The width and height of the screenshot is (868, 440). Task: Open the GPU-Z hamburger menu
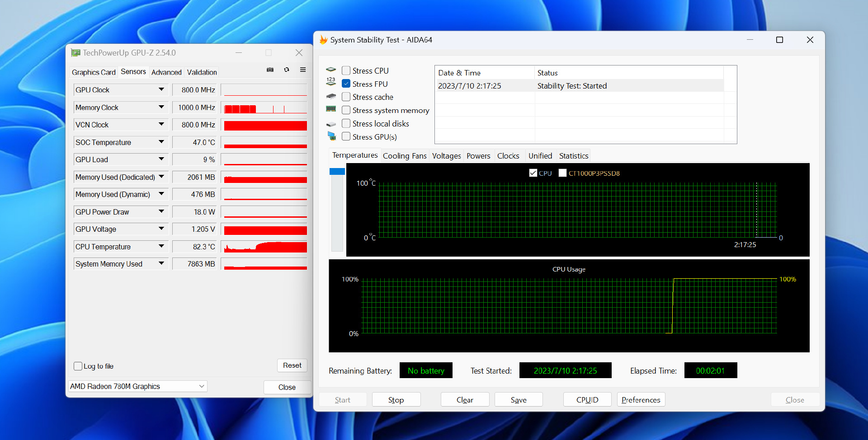(303, 70)
